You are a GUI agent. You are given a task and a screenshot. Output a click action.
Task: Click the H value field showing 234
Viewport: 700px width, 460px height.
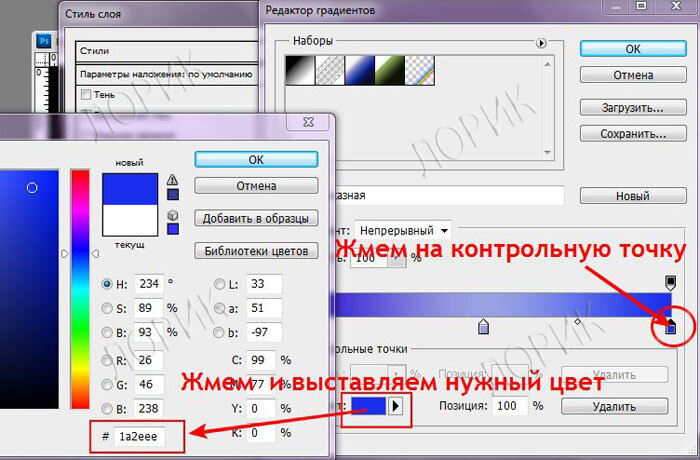[149, 284]
